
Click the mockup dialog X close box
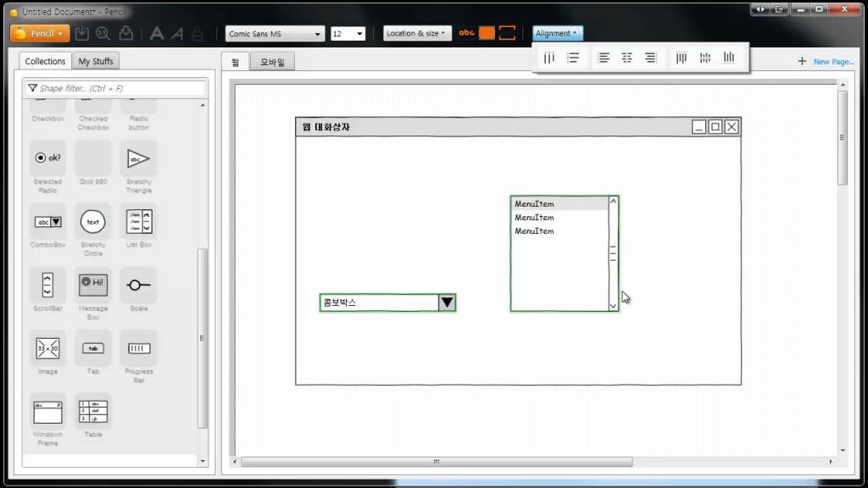tap(732, 127)
